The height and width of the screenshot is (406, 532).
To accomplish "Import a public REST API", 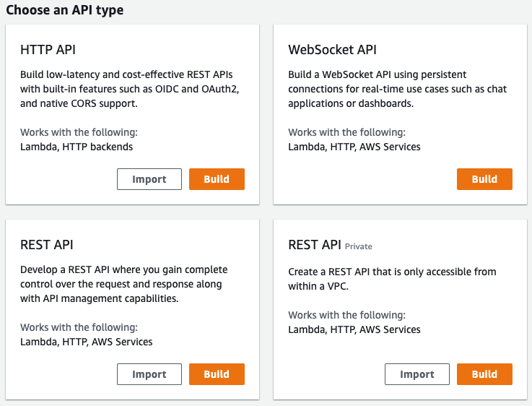I will 149,374.
